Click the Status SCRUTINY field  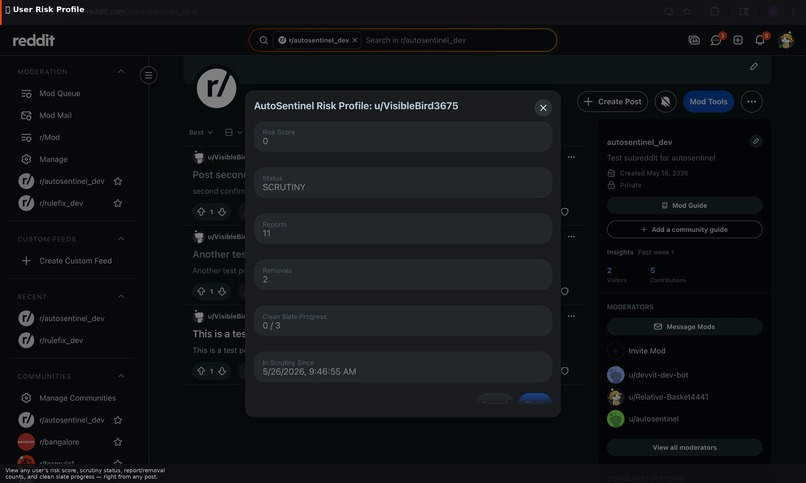pyautogui.click(x=402, y=183)
